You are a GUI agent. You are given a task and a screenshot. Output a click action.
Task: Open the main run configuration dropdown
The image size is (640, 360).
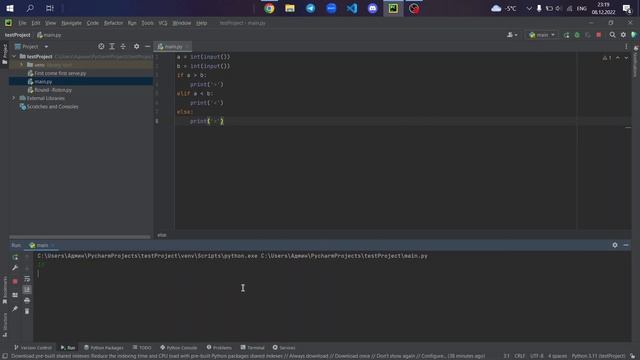(542, 35)
